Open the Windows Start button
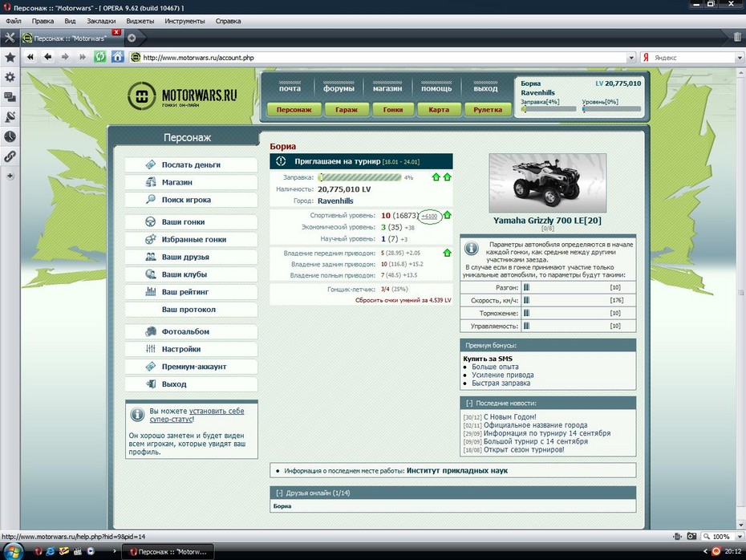The image size is (746, 560). pyautogui.click(x=14, y=551)
